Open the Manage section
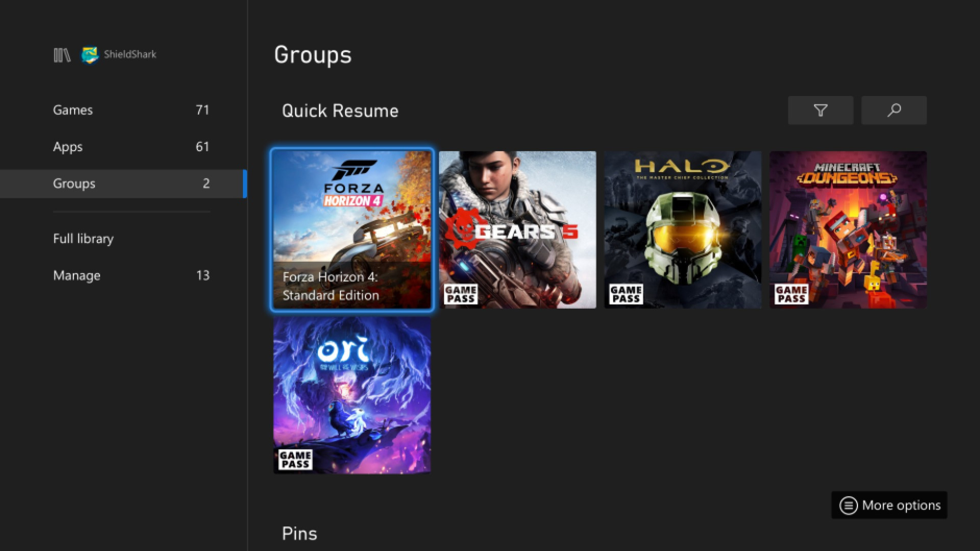 pyautogui.click(x=76, y=274)
